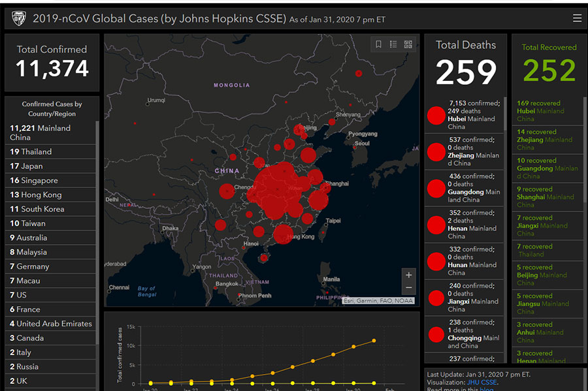588x391 pixels.
Task: Select 8 Malaysia in country list
Action: coord(50,252)
